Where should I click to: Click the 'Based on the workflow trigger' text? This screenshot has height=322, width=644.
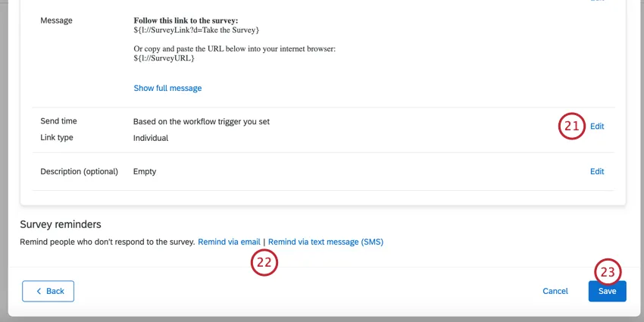[x=202, y=121]
